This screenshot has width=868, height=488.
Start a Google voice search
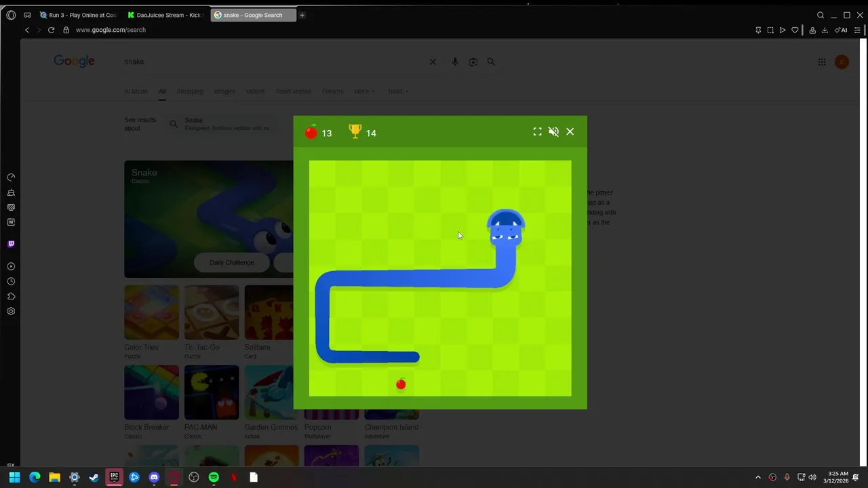tap(455, 62)
